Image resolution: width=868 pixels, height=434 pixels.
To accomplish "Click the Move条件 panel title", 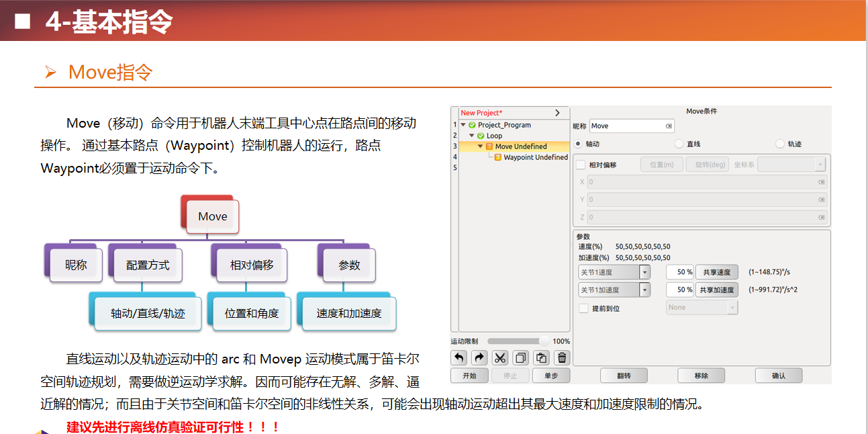I will [x=702, y=111].
